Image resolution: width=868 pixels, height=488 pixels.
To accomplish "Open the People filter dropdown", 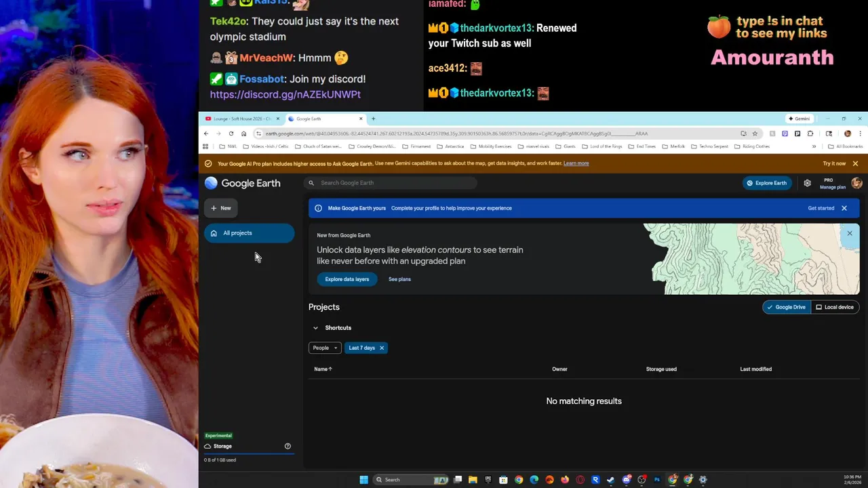I will pyautogui.click(x=325, y=348).
